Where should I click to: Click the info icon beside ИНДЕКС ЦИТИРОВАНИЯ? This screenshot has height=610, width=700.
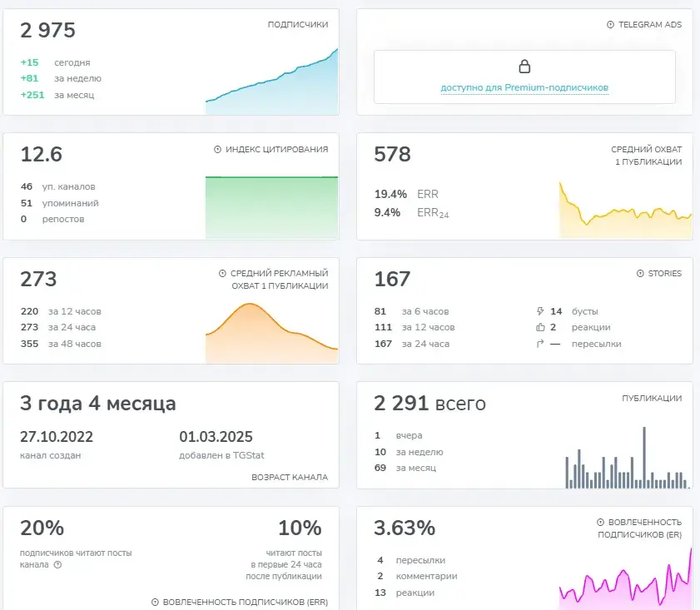pos(217,150)
